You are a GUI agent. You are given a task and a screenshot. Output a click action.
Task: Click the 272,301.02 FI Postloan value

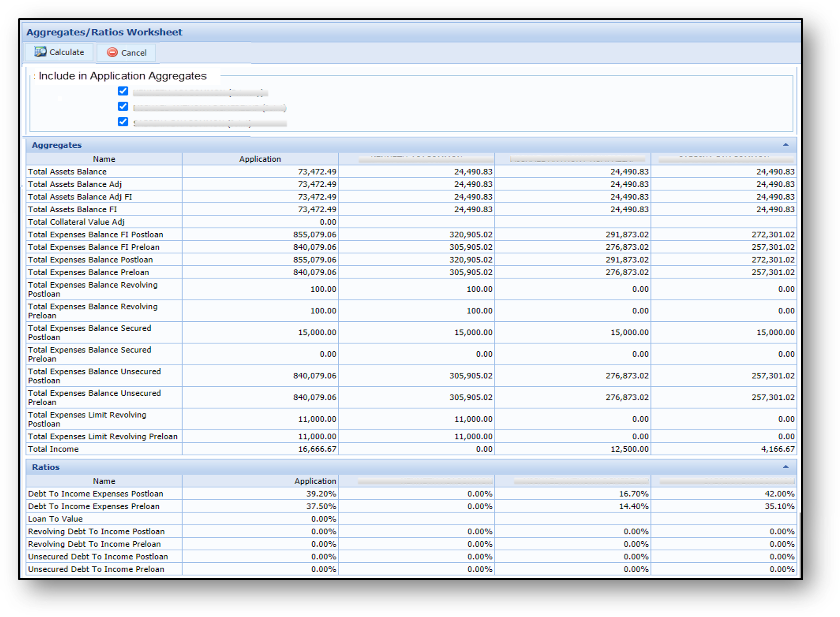pos(773,234)
